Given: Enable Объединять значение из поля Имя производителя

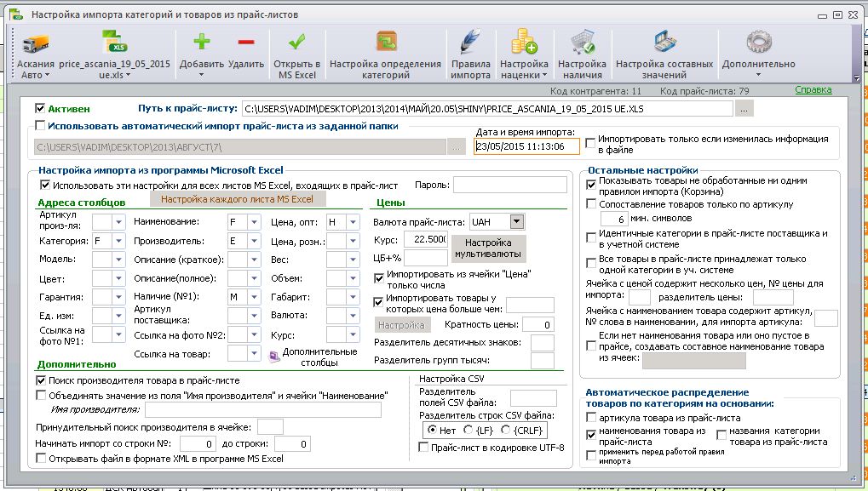Looking at the screenshot, I should [40, 396].
